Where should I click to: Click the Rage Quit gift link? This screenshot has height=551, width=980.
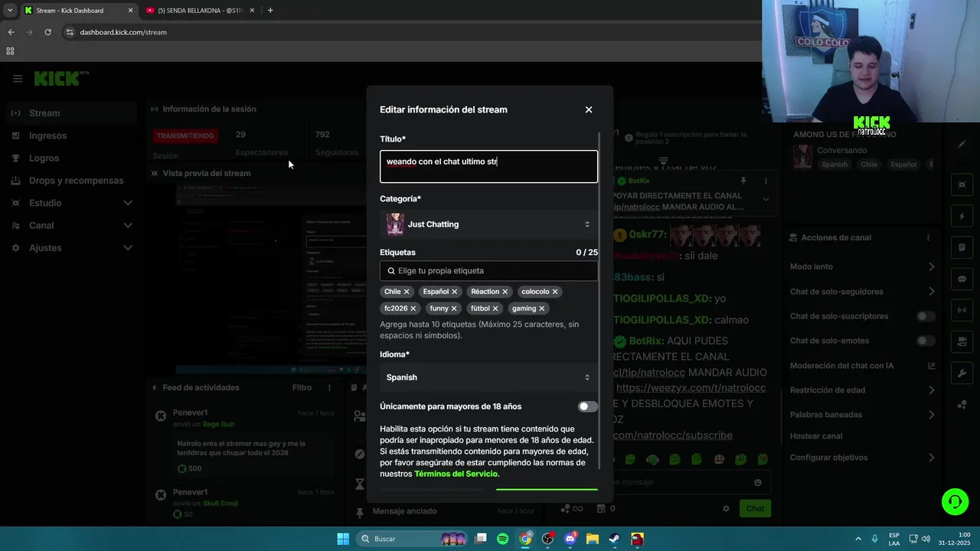[218, 424]
